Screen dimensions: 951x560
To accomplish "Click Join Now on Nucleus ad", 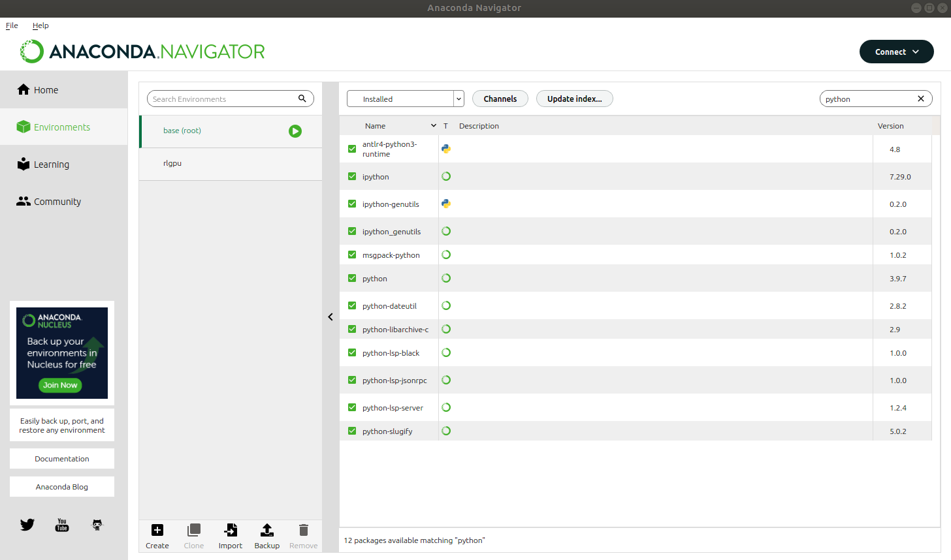I will point(60,385).
